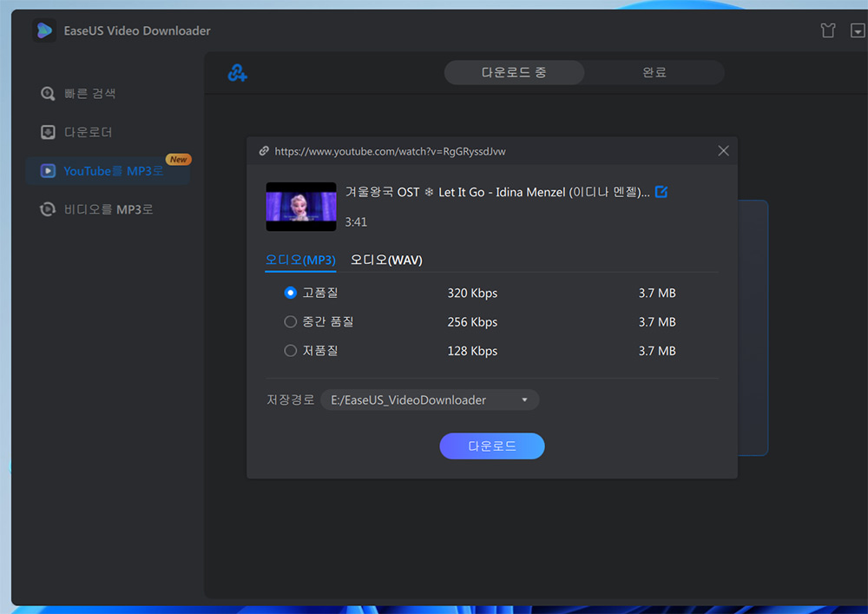Screen dimensions: 868x614
Task: Click the EaseUS Video Downloader title text
Action: [137, 31]
